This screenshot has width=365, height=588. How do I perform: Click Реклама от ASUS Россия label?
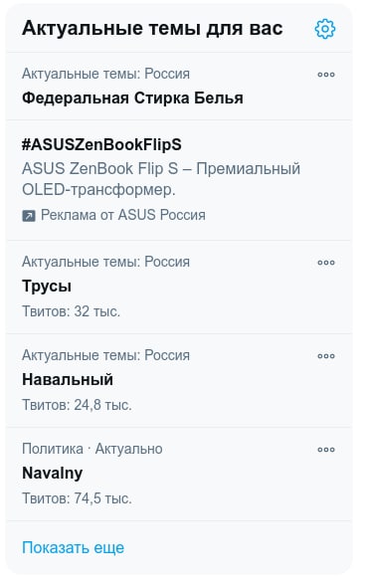[123, 215]
